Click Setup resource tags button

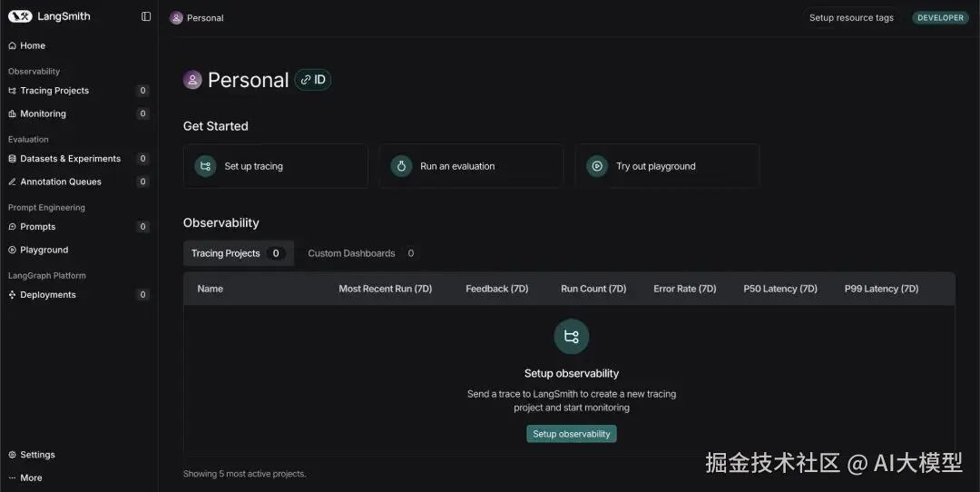(851, 17)
